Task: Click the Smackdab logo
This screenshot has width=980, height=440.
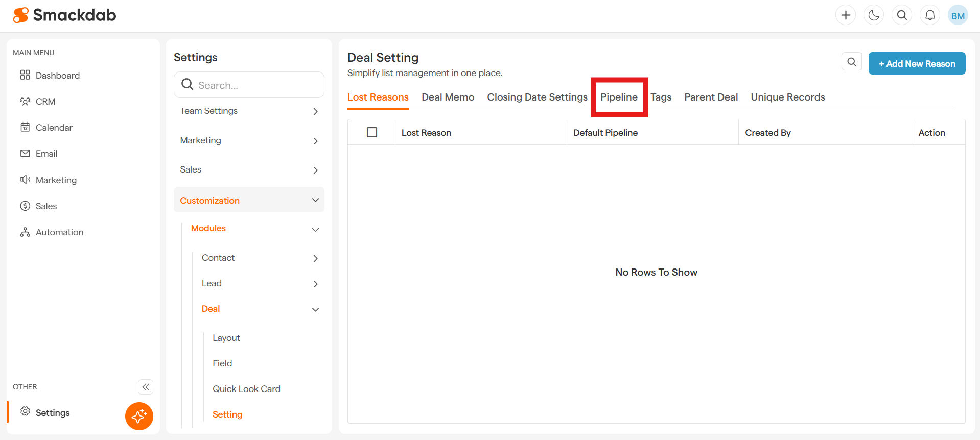Action: (64, 15)
